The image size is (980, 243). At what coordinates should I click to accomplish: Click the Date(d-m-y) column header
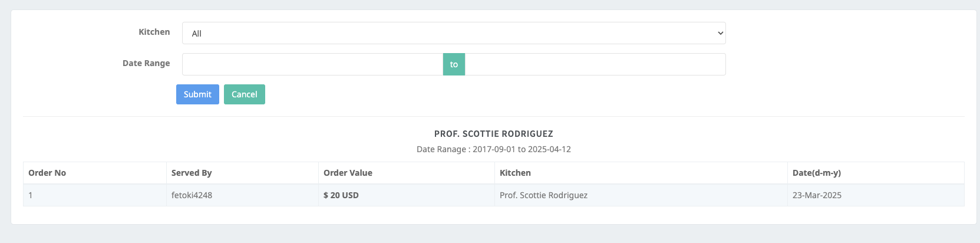[817, 173]
